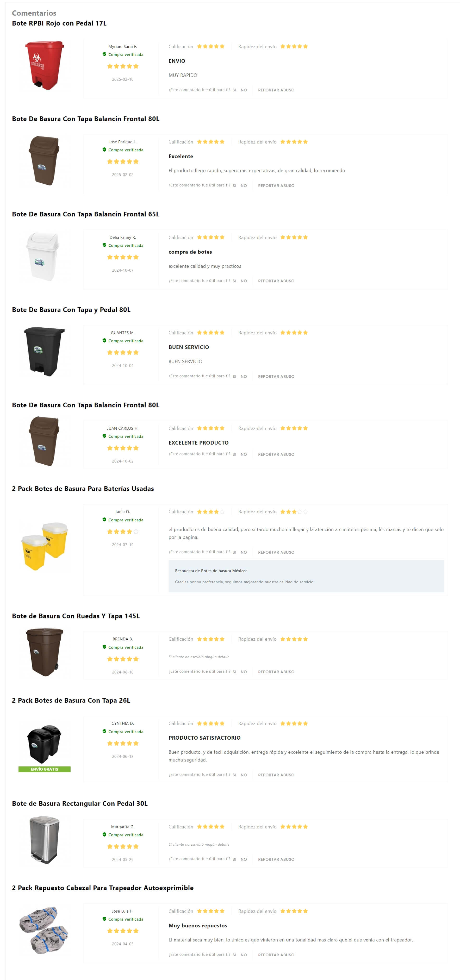This screenshot has height=980, width=460.
Task: Vote SI on tania O.'s review
Action: (234, 552)
